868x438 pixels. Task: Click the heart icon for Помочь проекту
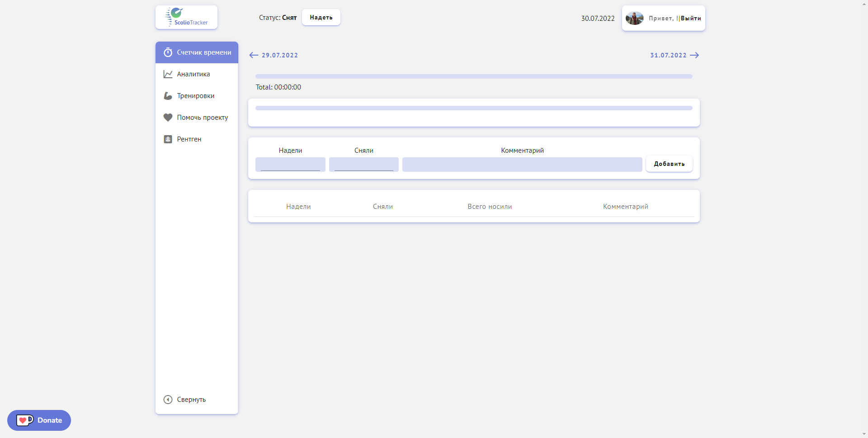coord(168,118)
